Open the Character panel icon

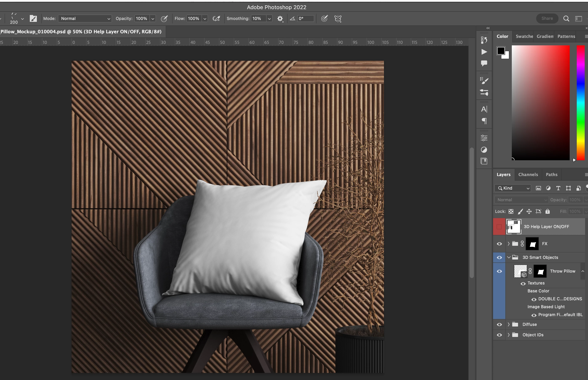[x=484, y=109]
